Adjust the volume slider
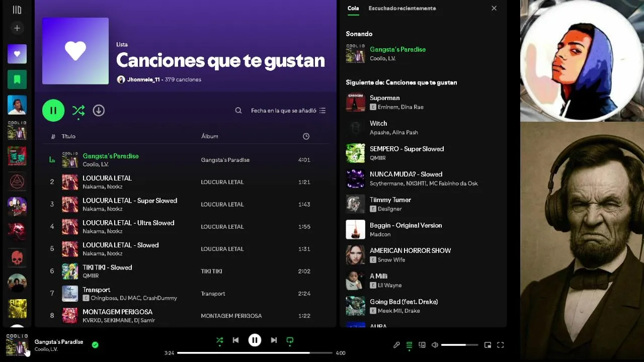 459,345
